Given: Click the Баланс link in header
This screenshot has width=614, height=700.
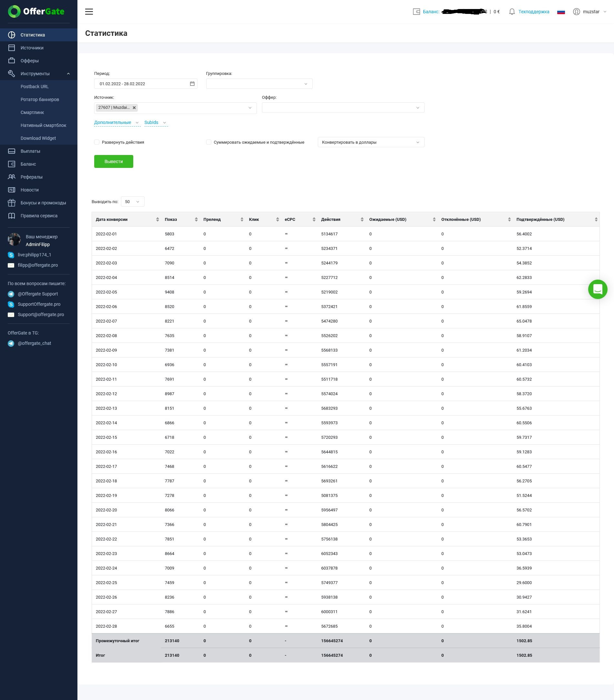Looking at the screenshot, I should click(431, 12).
